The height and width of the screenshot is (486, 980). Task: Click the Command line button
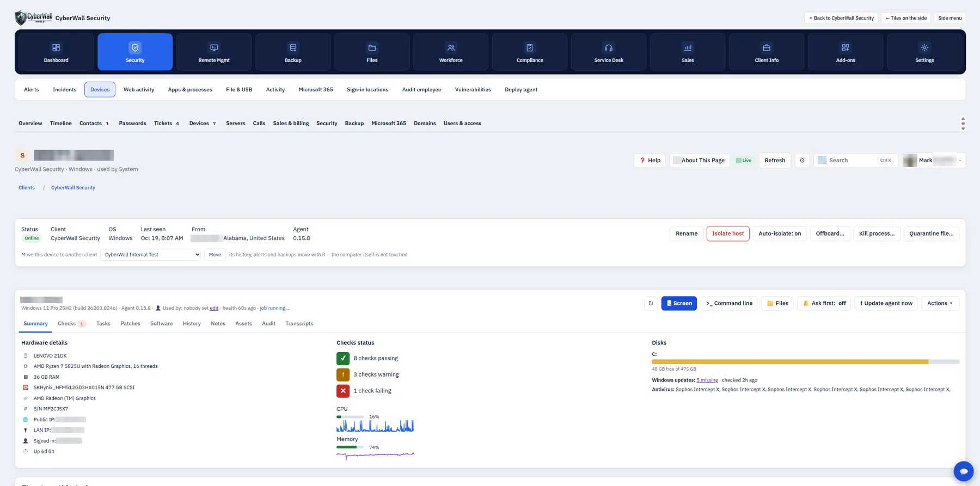pos(728,303)
